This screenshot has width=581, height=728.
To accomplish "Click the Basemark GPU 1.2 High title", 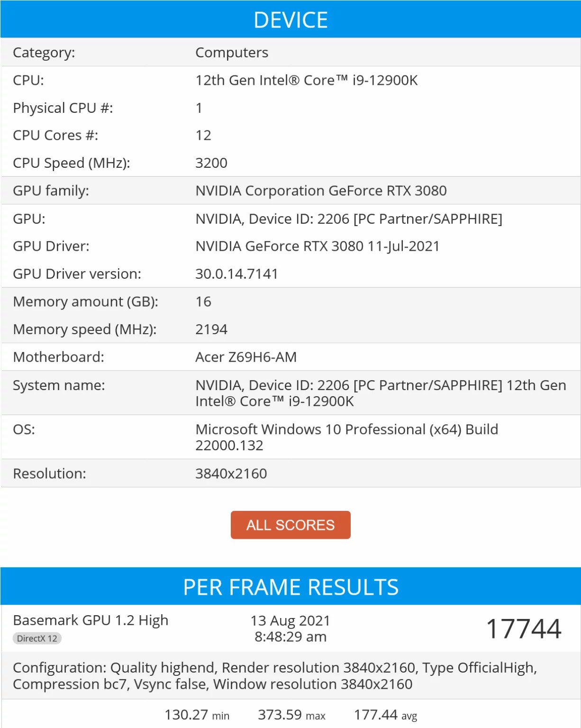I will [91, 620].
